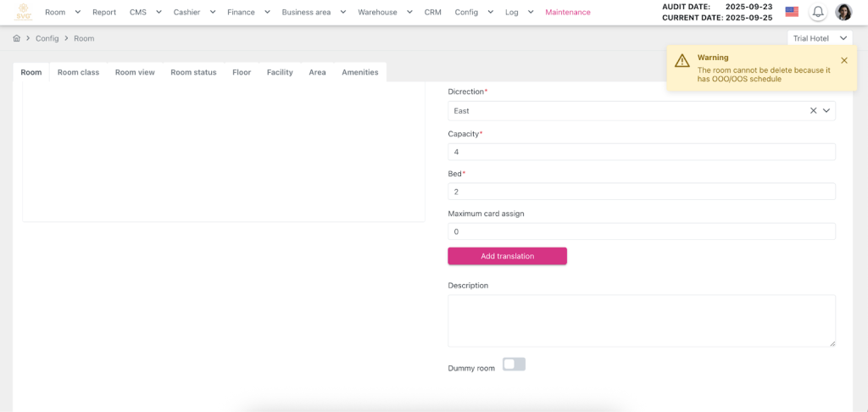Toggle the Dummy room switch

coord(514,365)
